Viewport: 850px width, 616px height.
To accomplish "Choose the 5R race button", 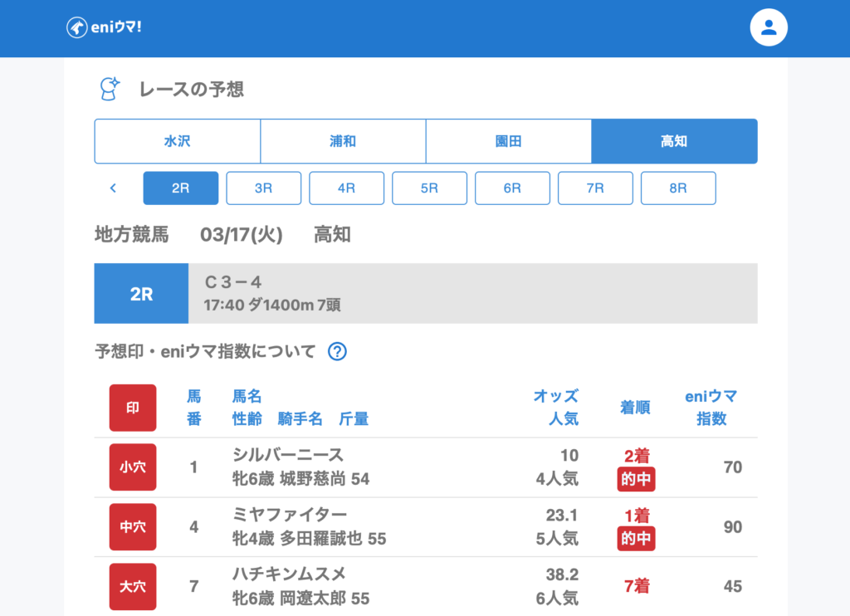I will click(429, 188).
